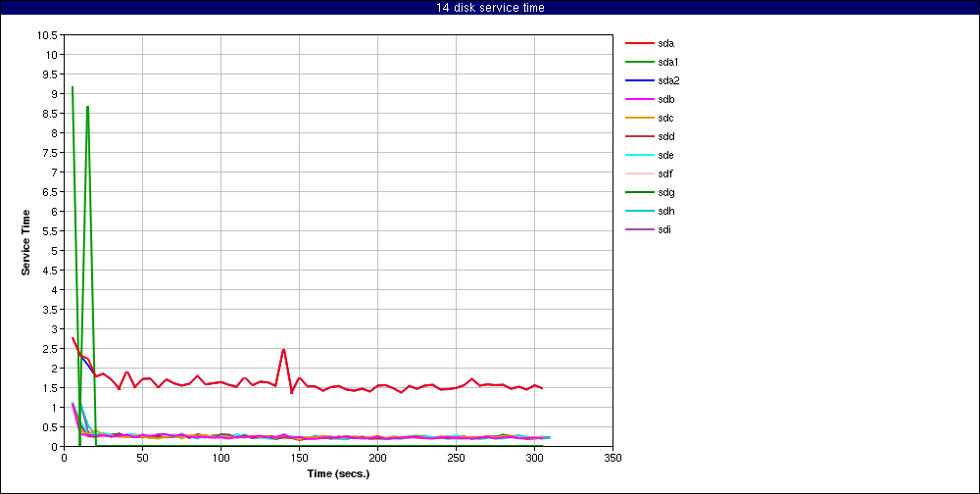Screen dimensions: 980x494
Task: Click the pink sdf legend line swatch
Action: click(x=639, y=173)
